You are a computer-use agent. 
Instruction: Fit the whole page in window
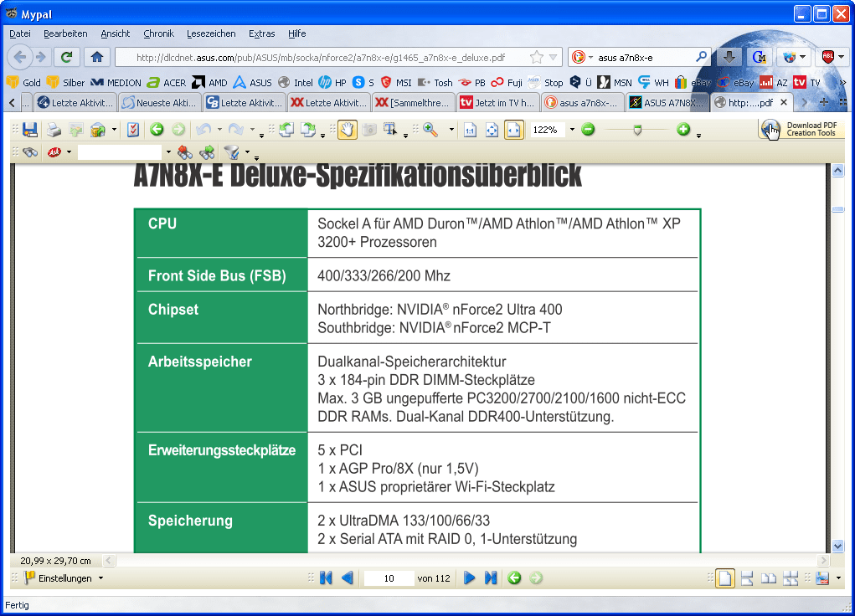(492, 130)
